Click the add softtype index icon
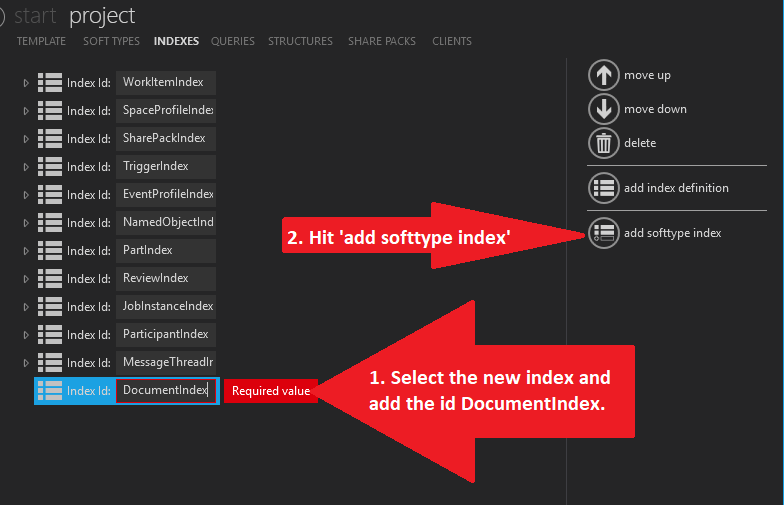The height and width of the screenshot is (505, 784). click(604, 233)
